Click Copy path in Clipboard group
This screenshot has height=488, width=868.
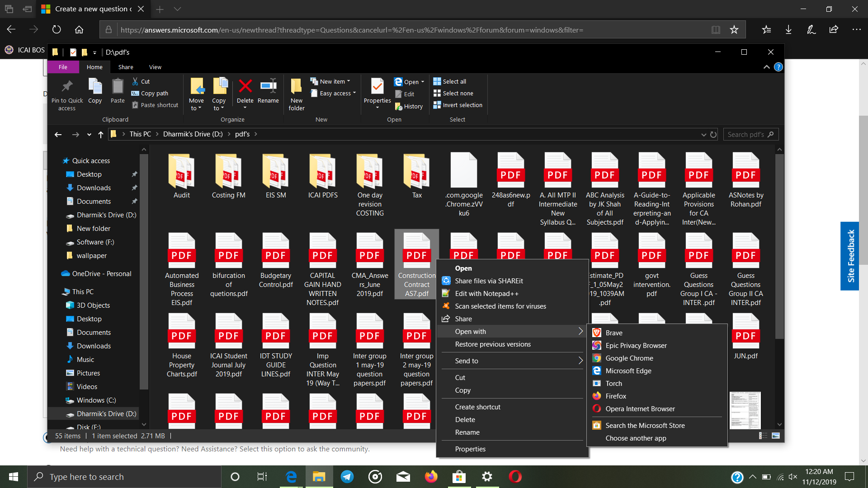[150, 93]
